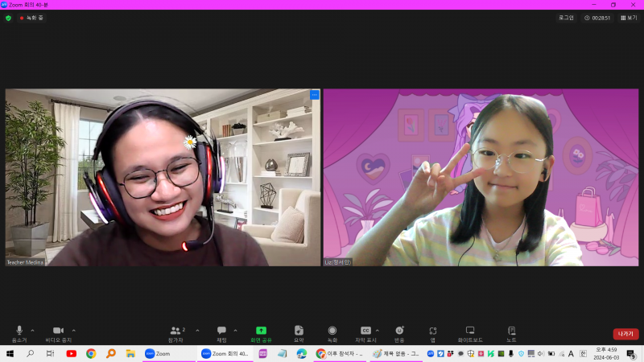Screen dimensions: 644x362
Task: Click the red leave (나가기) button
Action: (x=625, y=334)
